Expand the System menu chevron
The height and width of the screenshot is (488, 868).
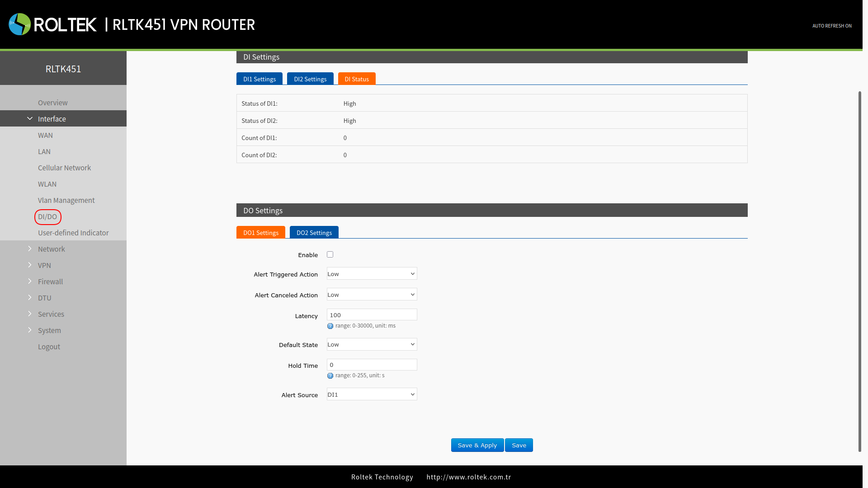[x=30, y=330]
